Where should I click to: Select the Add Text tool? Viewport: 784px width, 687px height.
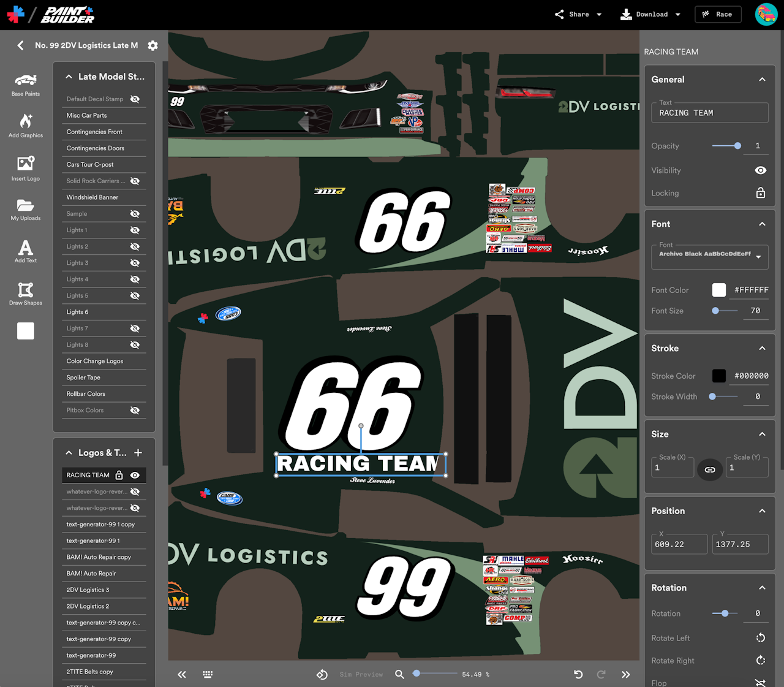click(x=25, y=252)
